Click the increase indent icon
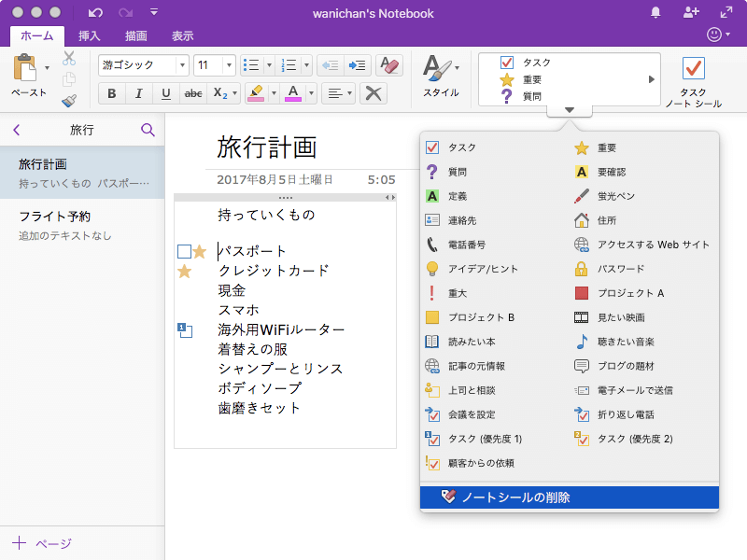The image size is (747, 560). pos(357,65)
